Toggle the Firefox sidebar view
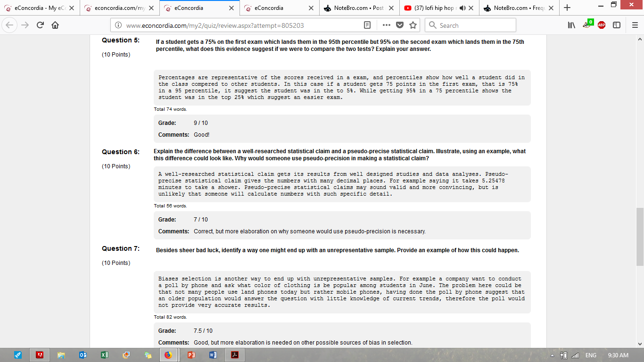The width and height of the screenshot is (644, 362). 616,25
